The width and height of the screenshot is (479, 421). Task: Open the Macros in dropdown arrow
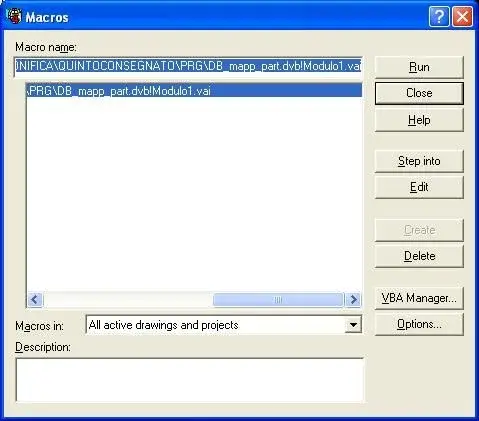353,325
